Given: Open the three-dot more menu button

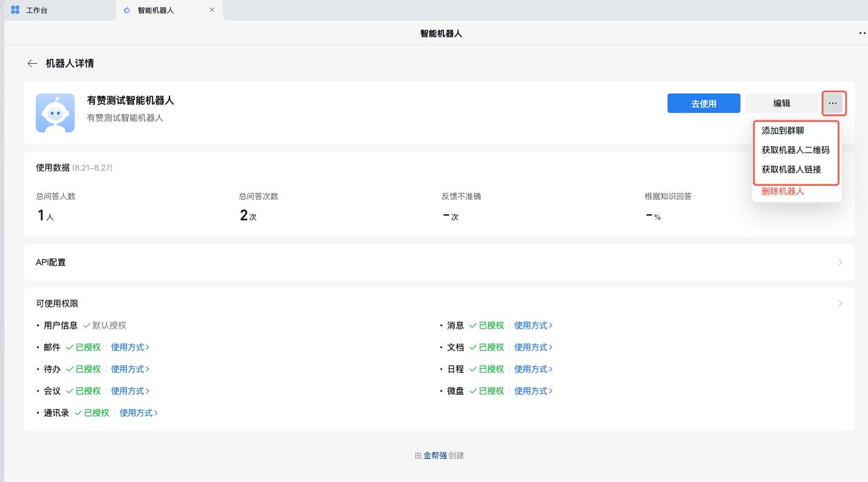Looking at the screenshot, I should click(x=833, y=103).
